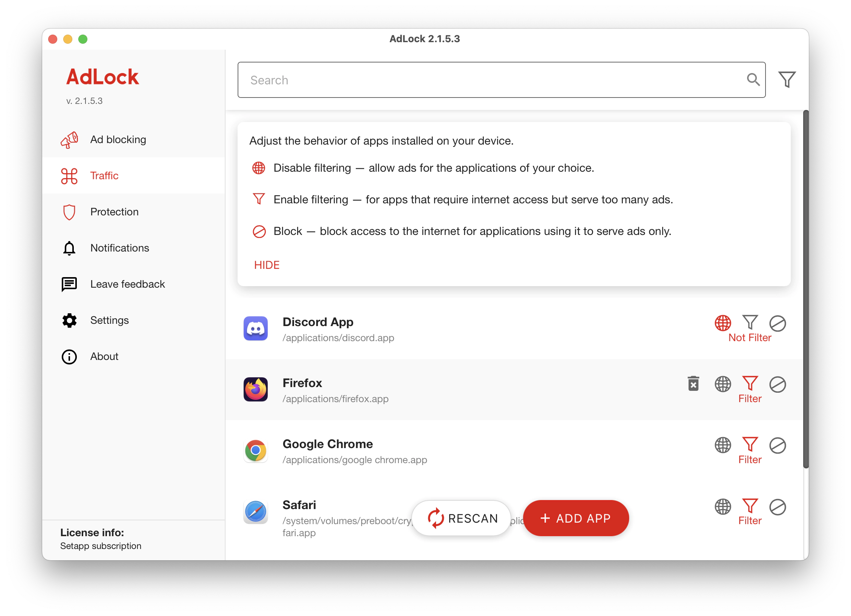Enable filtering icon for Discord App
The width and height of the screenshot is (851, 616).
(750, 323)
